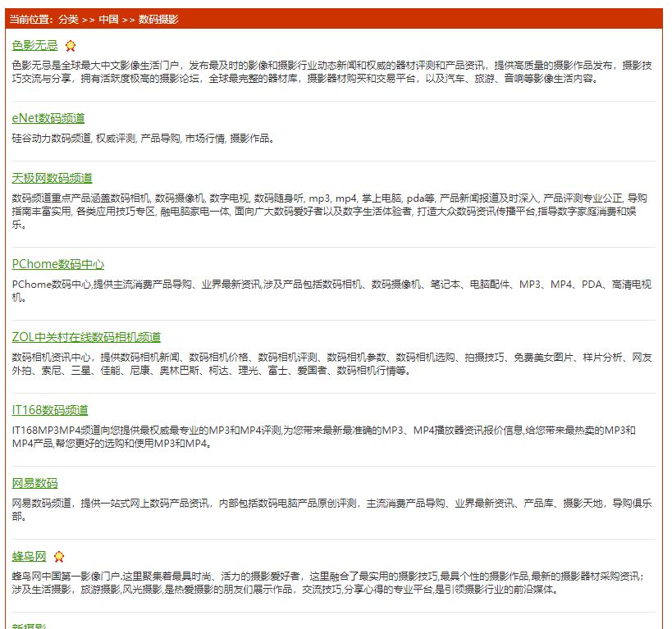
Task: Click the description starting with 网易数码频道,提供
Action: click(331, 509)
